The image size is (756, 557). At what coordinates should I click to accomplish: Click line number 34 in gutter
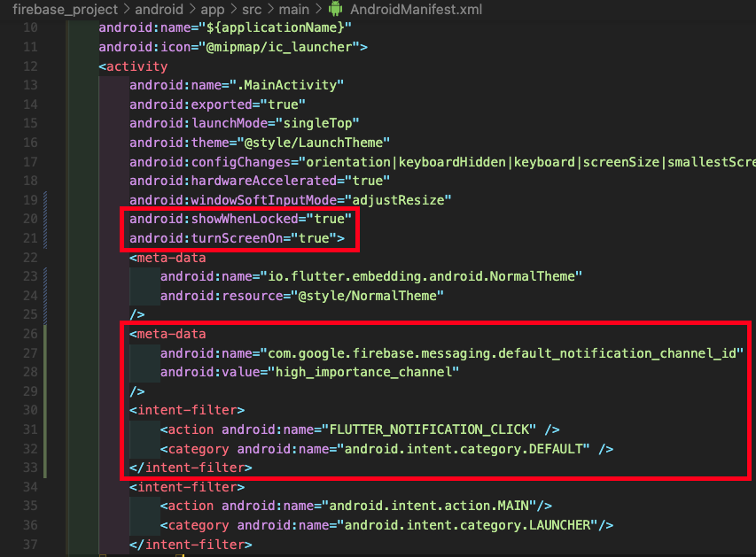pos(30,487)
